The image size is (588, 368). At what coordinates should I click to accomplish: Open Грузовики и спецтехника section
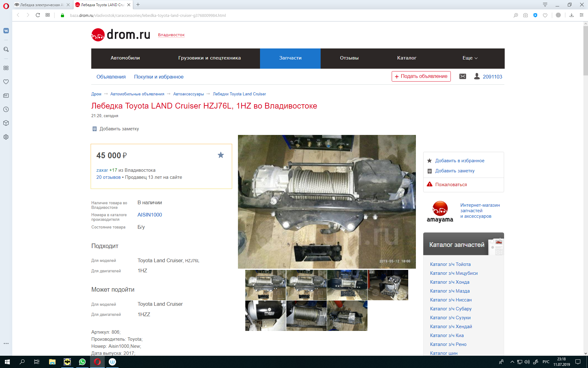coord(209,58)
